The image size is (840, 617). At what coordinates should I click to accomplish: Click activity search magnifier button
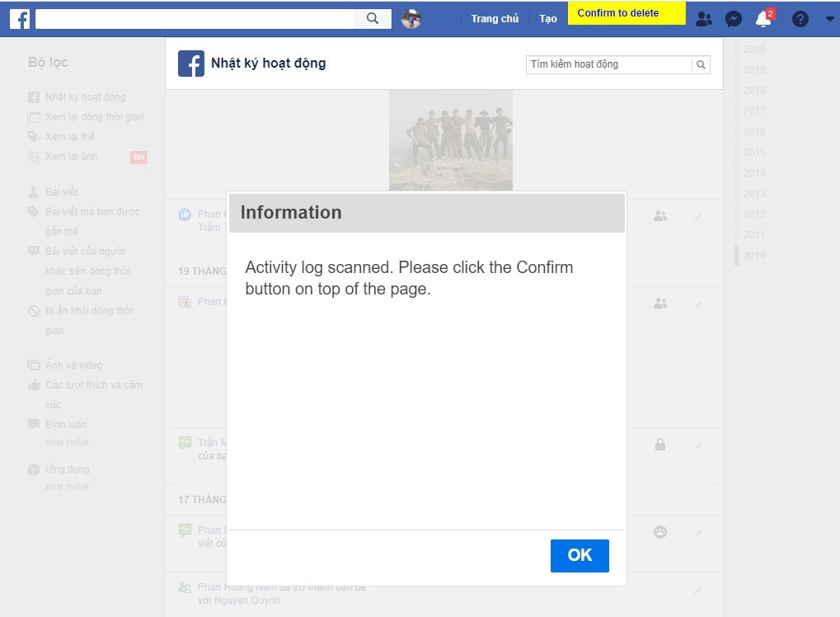pyautogui.click(x=701, y=65)
